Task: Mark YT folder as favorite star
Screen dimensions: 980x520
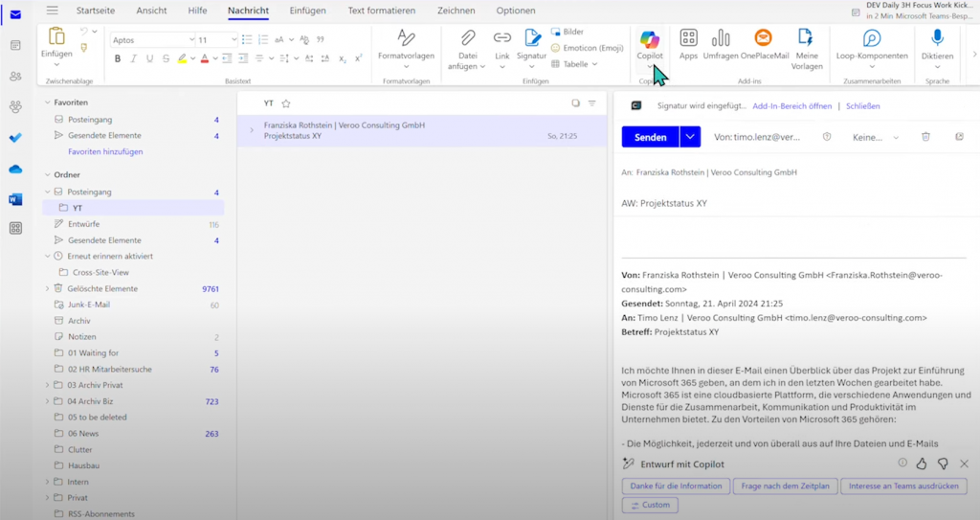Action: point(286,103)
